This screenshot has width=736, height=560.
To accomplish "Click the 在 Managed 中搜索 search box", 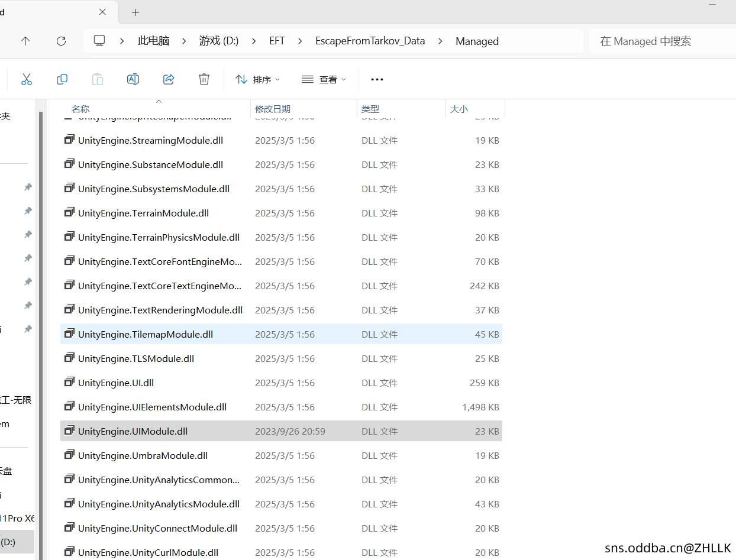I will click(x=663, y=41).
